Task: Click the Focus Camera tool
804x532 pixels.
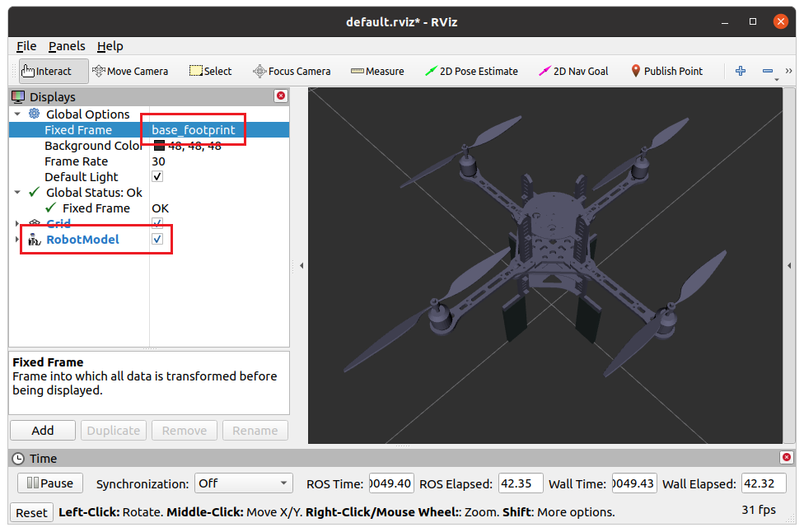Action: (292, 71)
